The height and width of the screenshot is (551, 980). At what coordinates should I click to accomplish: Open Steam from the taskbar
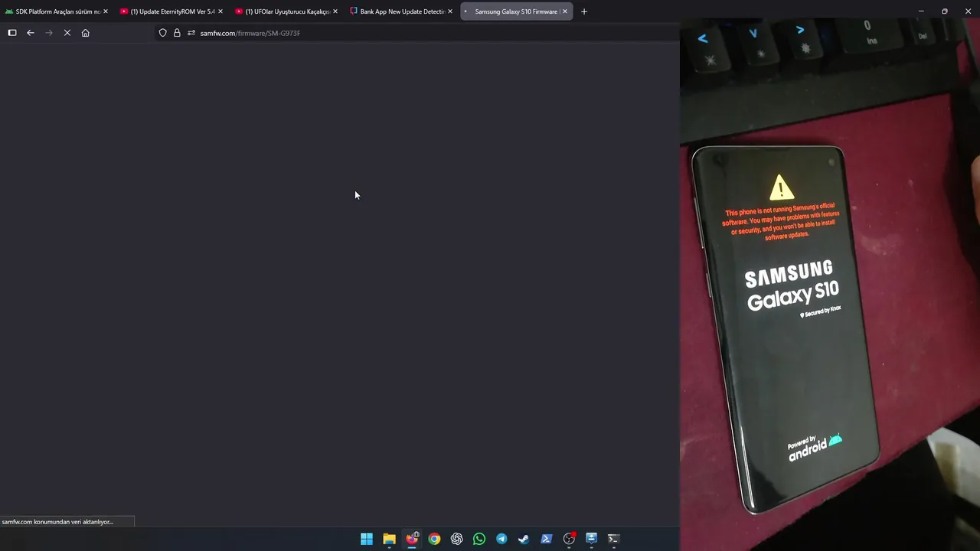coord(524,539)
